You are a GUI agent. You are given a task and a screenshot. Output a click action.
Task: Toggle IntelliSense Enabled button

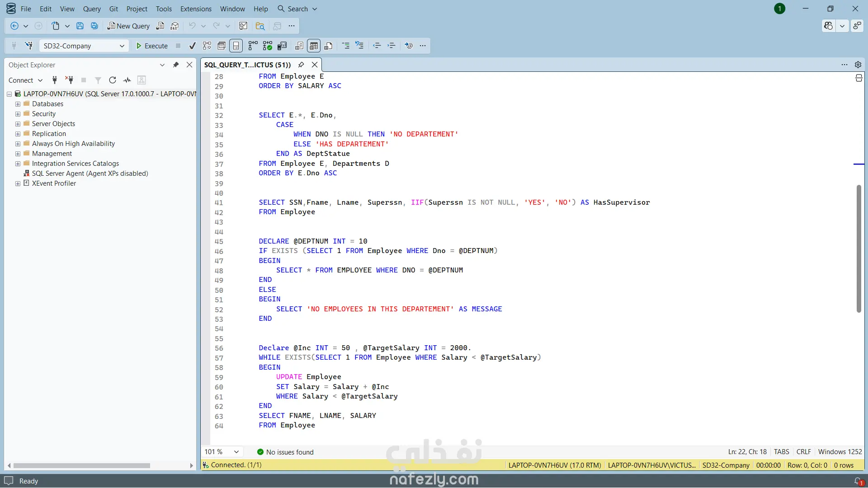point(236,46)
